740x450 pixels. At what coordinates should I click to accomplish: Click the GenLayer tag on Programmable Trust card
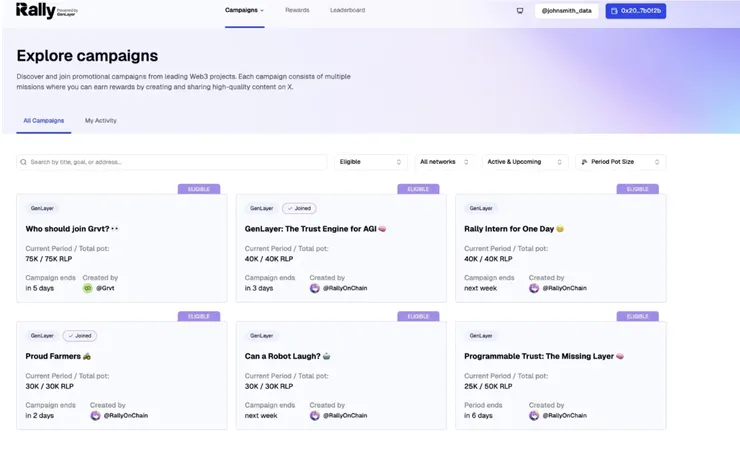pos(481,336)
